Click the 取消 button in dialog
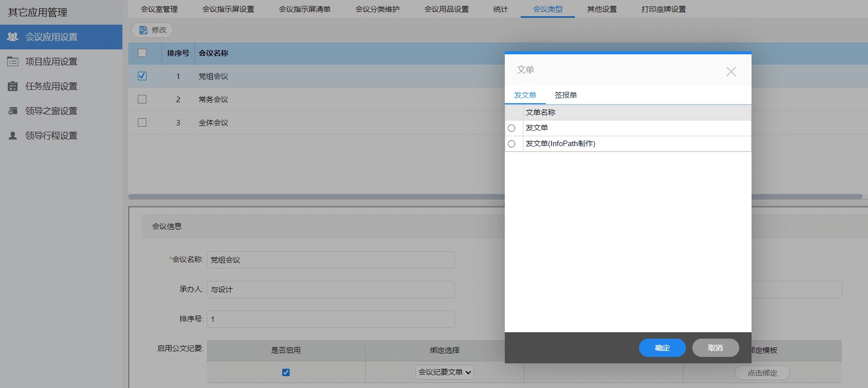The image size is (868, 388). coord(716,348)
